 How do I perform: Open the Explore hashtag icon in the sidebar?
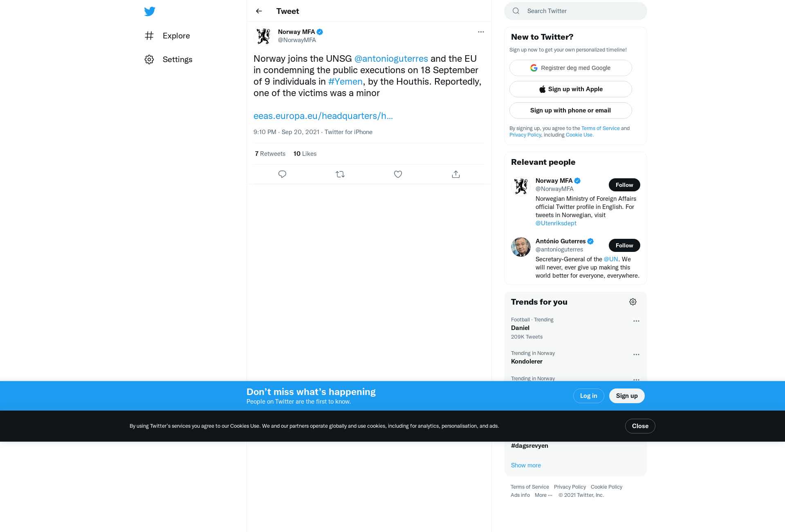coord(149,36)
